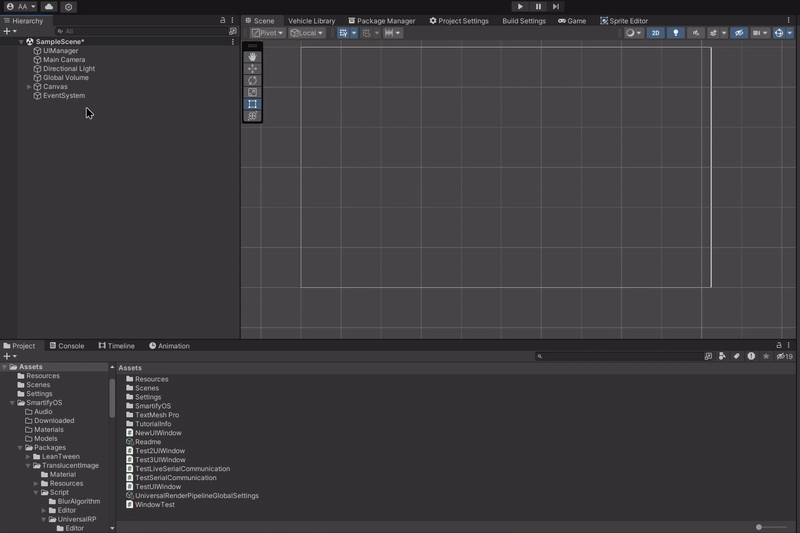The image size is (800, 533).
Task: Switch to the Build Settings tab
Action: (x=524, y=21)
